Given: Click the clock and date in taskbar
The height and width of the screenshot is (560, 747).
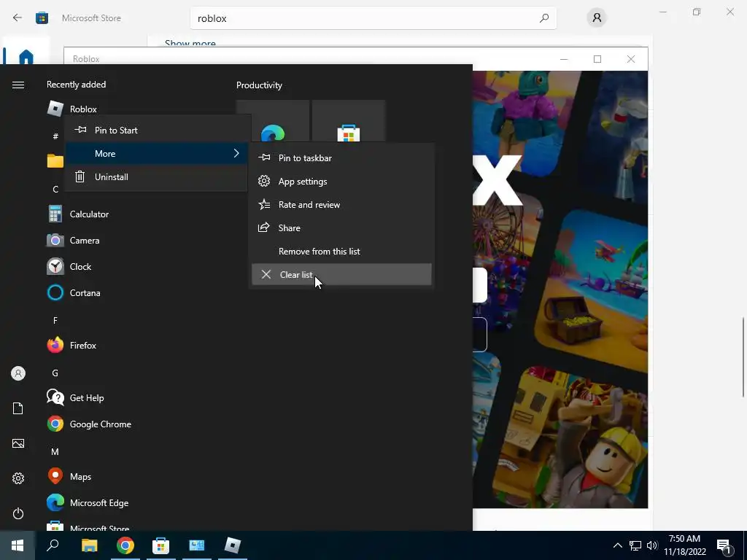Looking at the screenshot, I should [684, 545].
